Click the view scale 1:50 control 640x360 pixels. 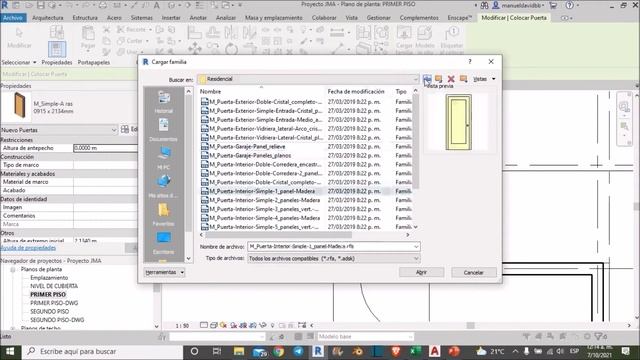(x=182, y=326)
